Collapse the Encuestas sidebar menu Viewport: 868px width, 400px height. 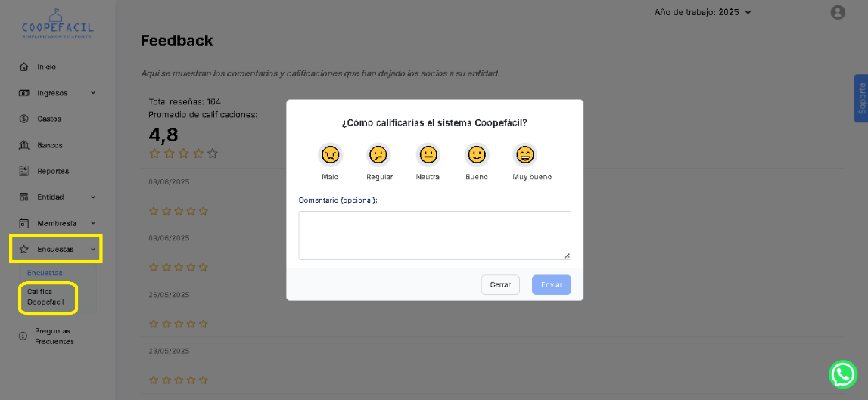(x=57, y=249)
